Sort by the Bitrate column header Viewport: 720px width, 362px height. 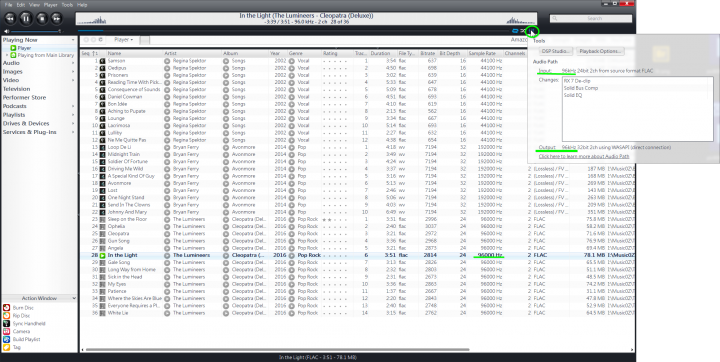[x=428, y=53]
